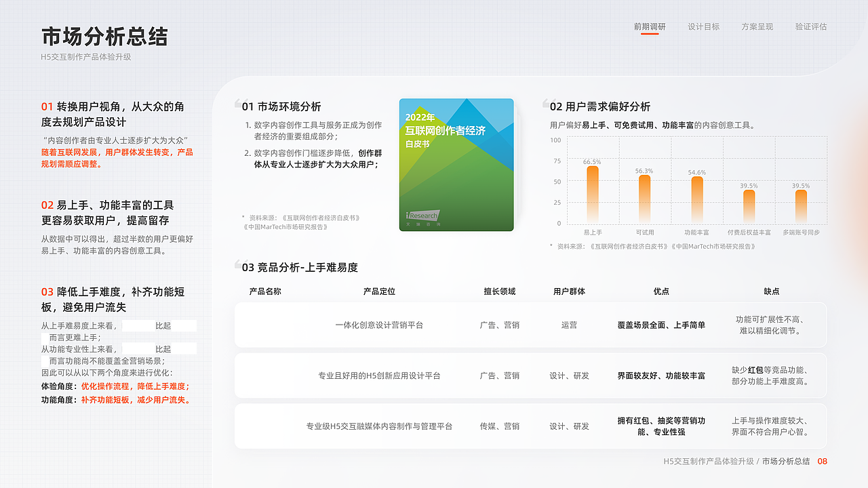Click the bar above 多端账号同步

[x=801, y=207]
